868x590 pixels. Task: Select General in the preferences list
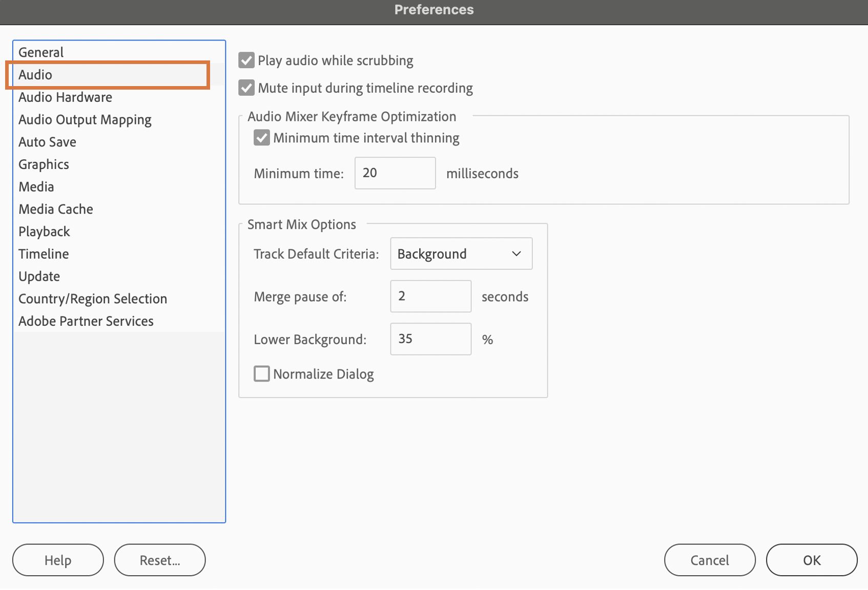point(41,52)
